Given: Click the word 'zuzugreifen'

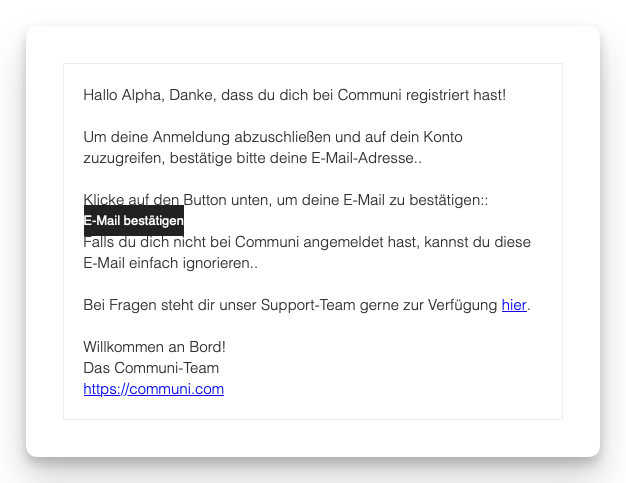Looking at the screenshot, I should [124, 158].
